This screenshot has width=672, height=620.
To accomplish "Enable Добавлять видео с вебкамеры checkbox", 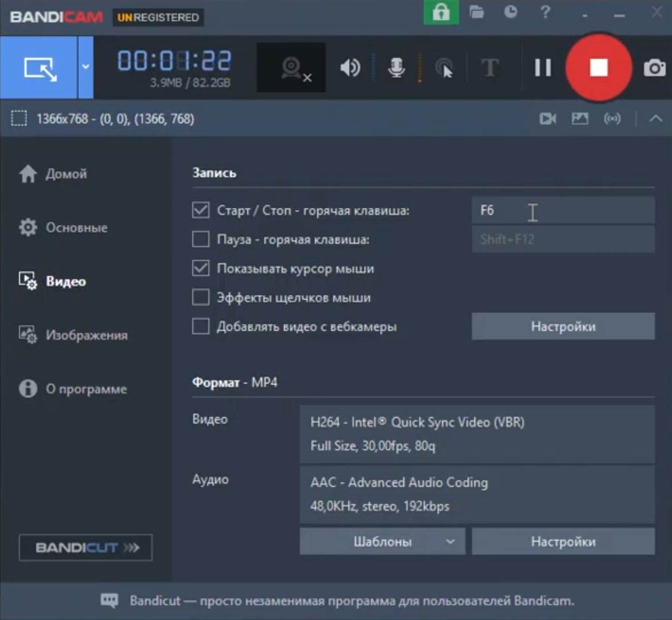I will point(201,326).
